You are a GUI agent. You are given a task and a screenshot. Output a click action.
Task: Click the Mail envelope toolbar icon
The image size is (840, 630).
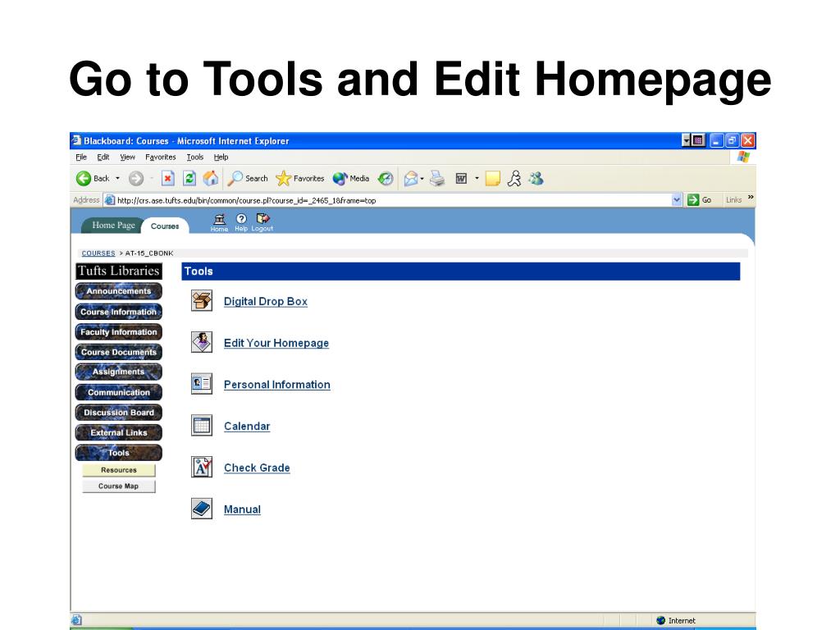click(411, 178)
